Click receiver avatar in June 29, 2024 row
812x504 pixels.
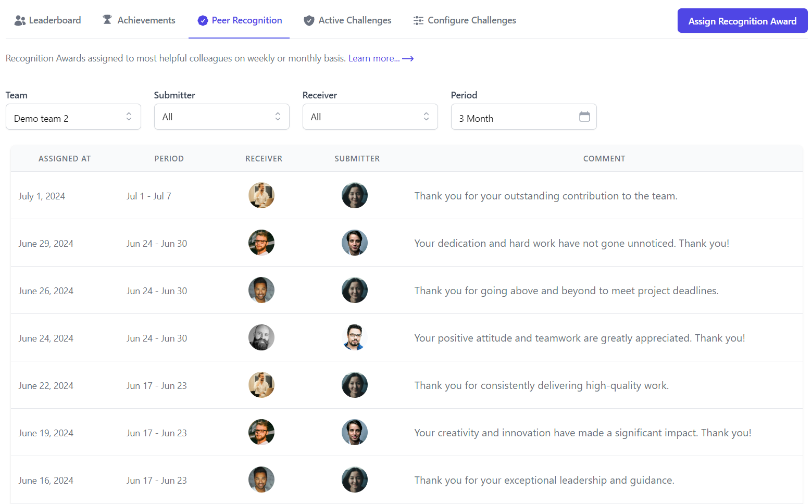[x=261, y=243]
